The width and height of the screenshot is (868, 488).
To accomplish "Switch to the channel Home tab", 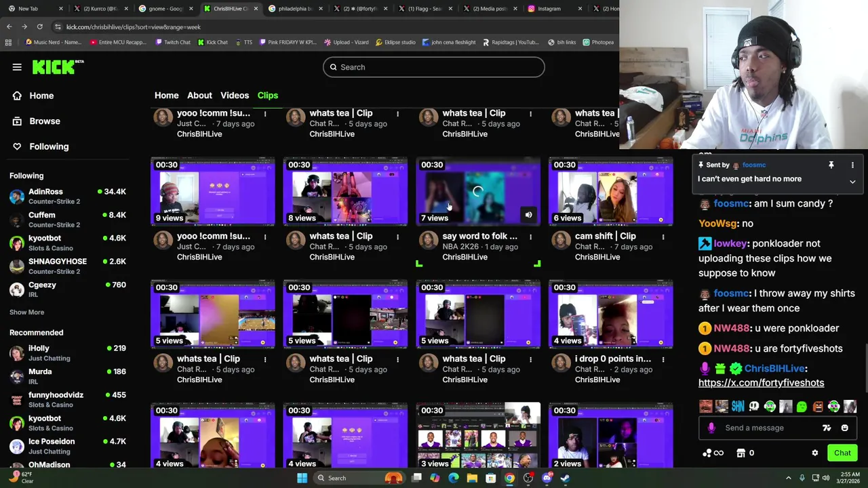I will point(166,96).
